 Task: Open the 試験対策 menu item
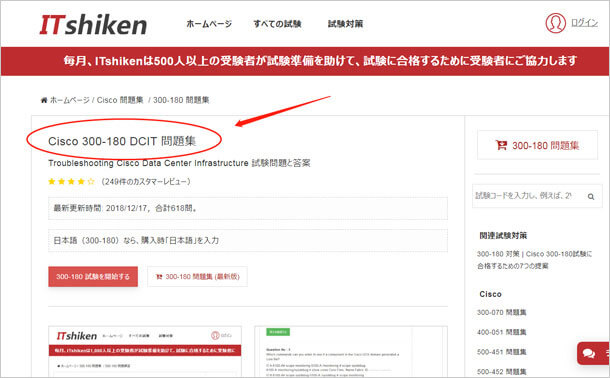[345, 24]
